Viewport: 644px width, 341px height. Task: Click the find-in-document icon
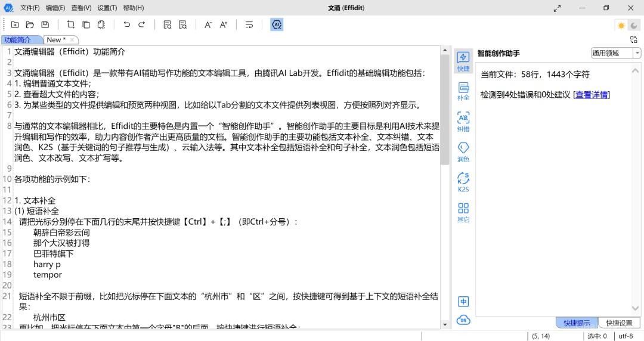pyautogui.click(x=167, y=24)
